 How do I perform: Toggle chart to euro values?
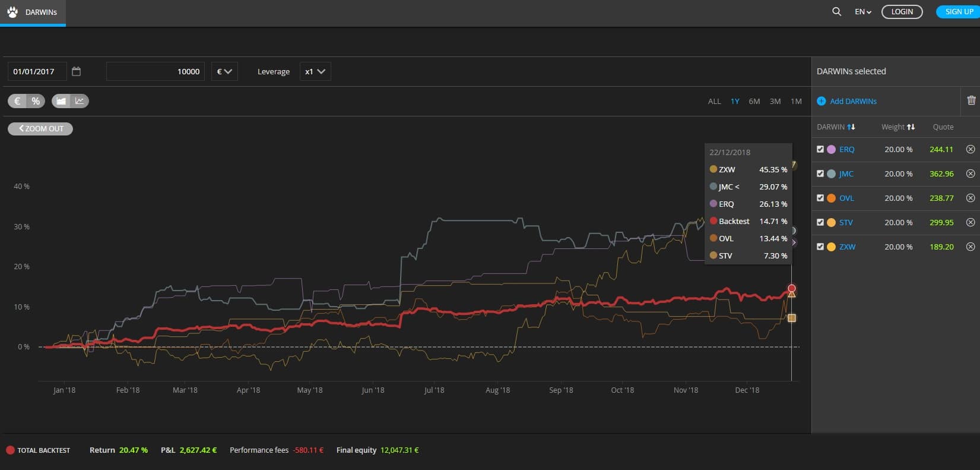[17, 101]
